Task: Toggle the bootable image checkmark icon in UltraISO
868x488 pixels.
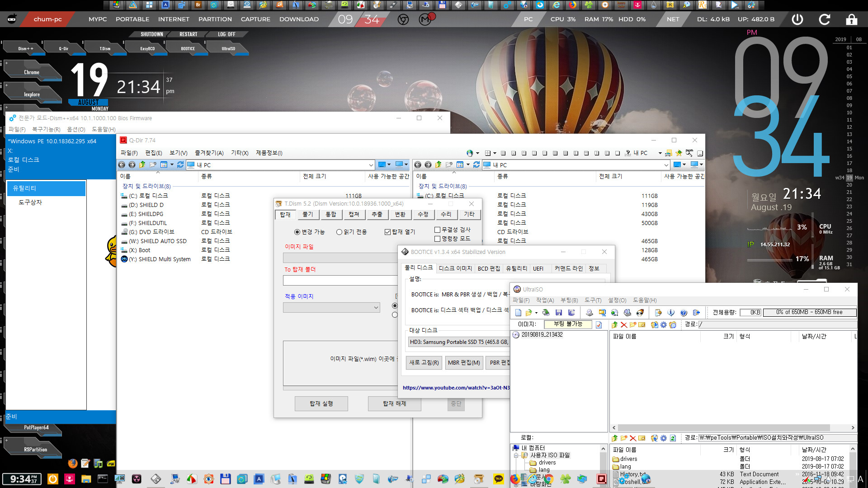Action: (x=599, y=324)
